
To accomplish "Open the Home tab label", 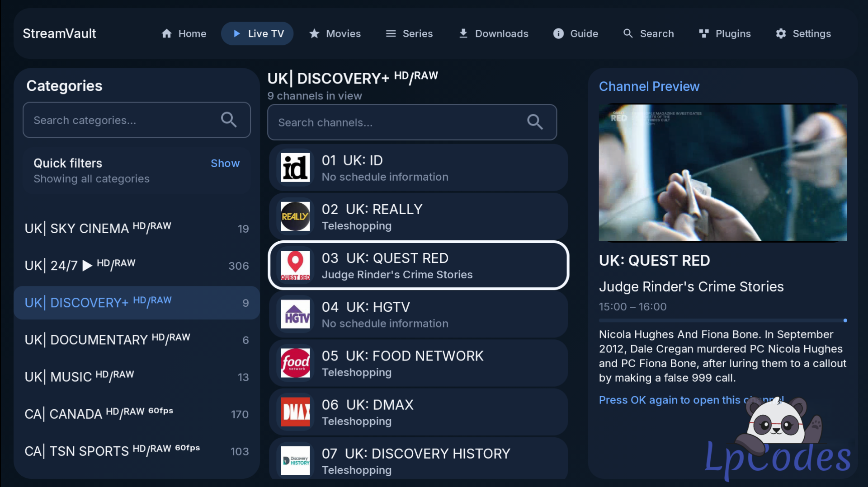I will click(192, 33).
